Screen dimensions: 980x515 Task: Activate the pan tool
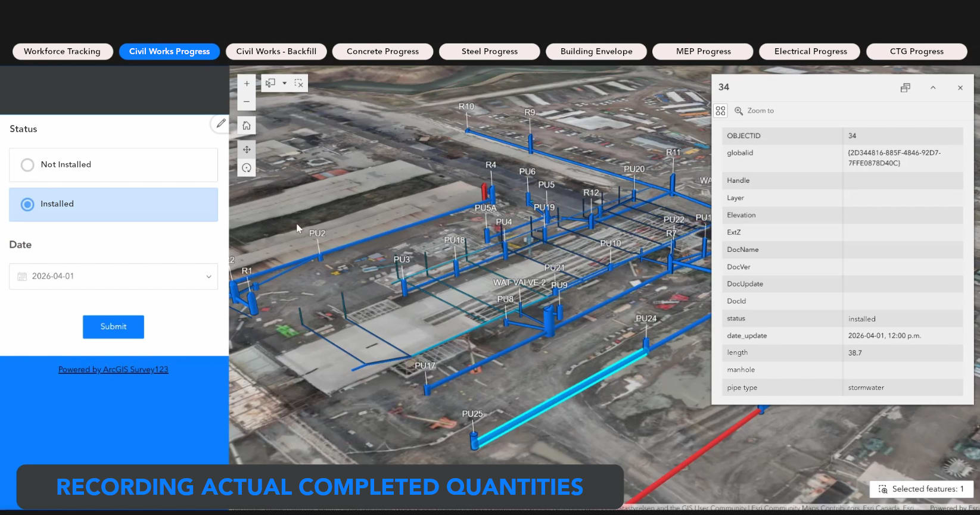247,149
